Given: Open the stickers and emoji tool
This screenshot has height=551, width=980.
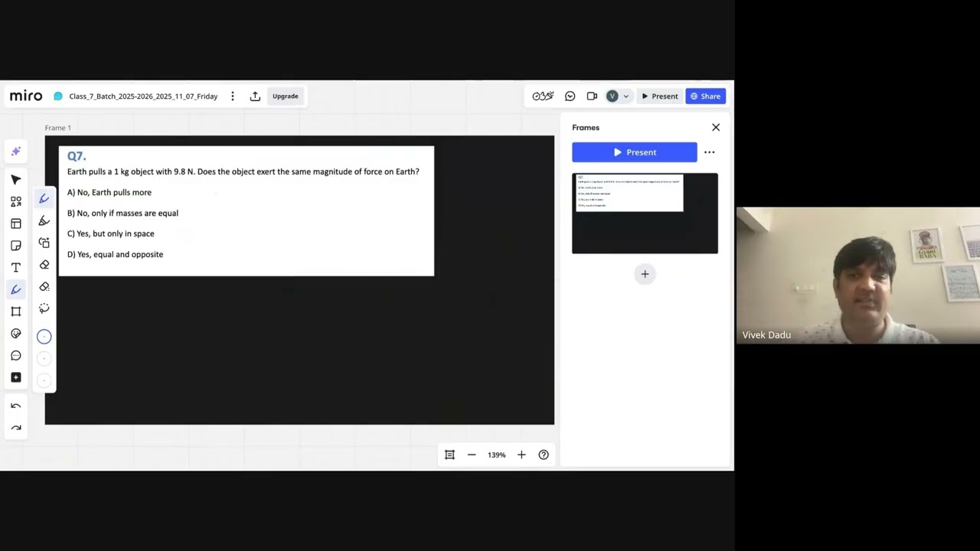Looking at the screenshot, I should pyautogui.click(x=16, y=334).
